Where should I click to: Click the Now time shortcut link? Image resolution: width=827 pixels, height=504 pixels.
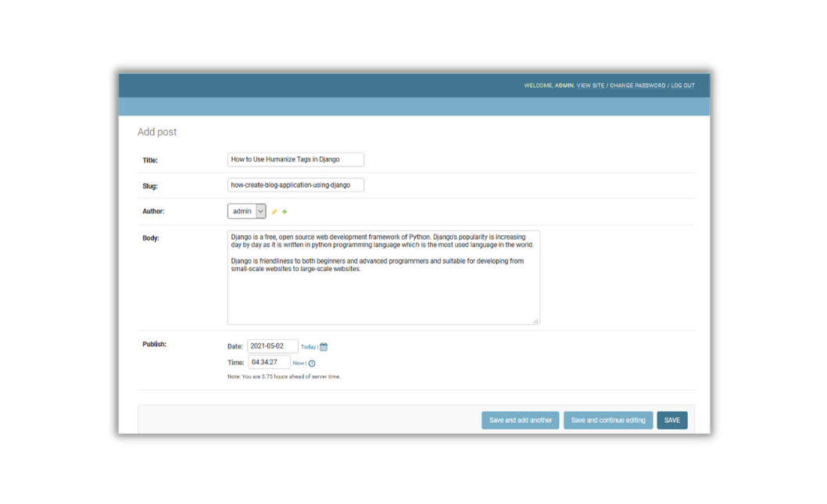click(x=298, y=363)
